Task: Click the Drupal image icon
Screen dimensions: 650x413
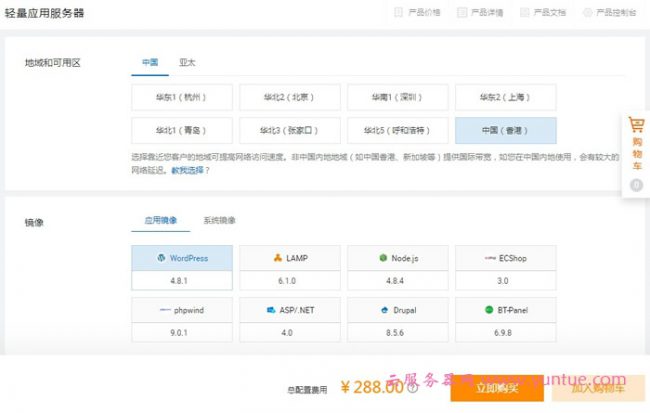Action: [385, 310]
